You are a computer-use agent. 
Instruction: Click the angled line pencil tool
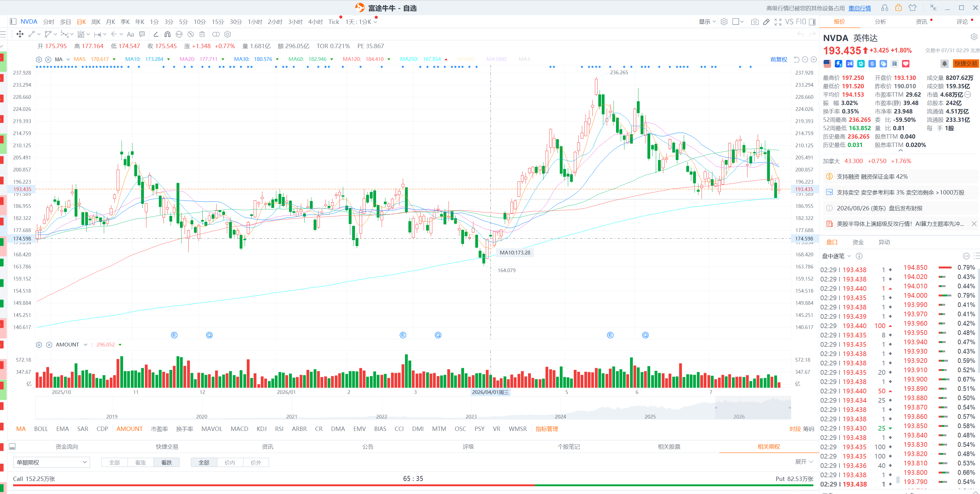tap(156, 34)
